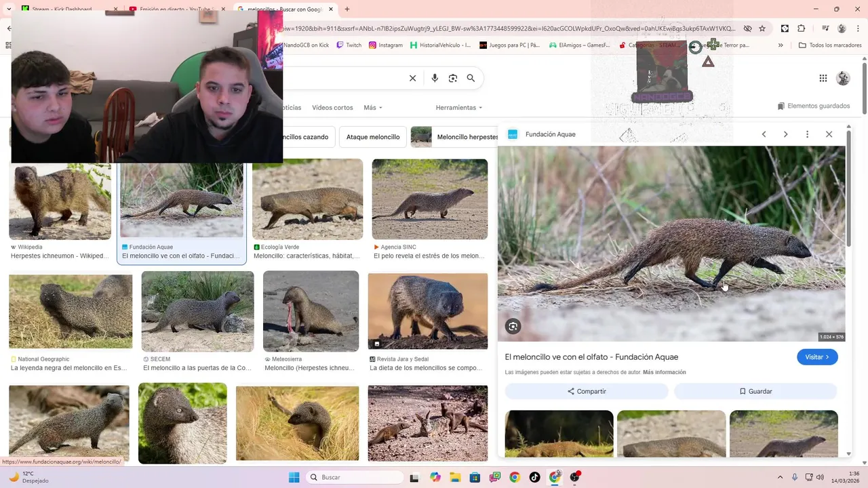The width and height of the screenshot is (868, 488).
Task: Switch to Vídeos cortos tab
Action: point(332,108)
